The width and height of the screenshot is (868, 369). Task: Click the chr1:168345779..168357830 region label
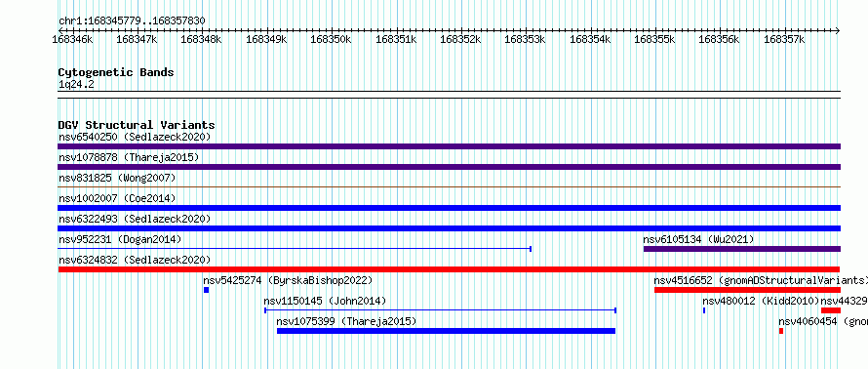click(132, 21)
